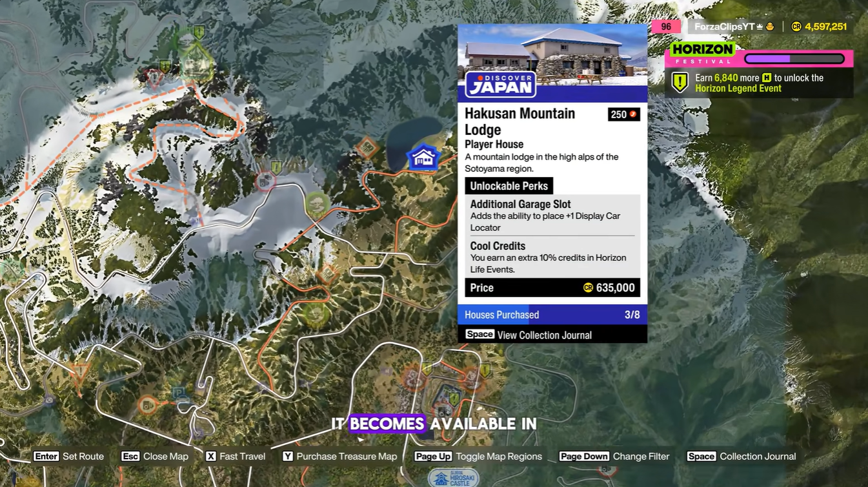Click the Close Map prompt
The image size is (868, 487).
(x=155, y=456)
